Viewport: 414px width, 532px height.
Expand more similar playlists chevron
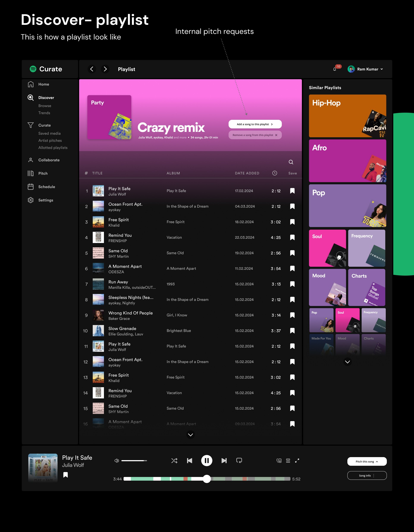[347, 362]
